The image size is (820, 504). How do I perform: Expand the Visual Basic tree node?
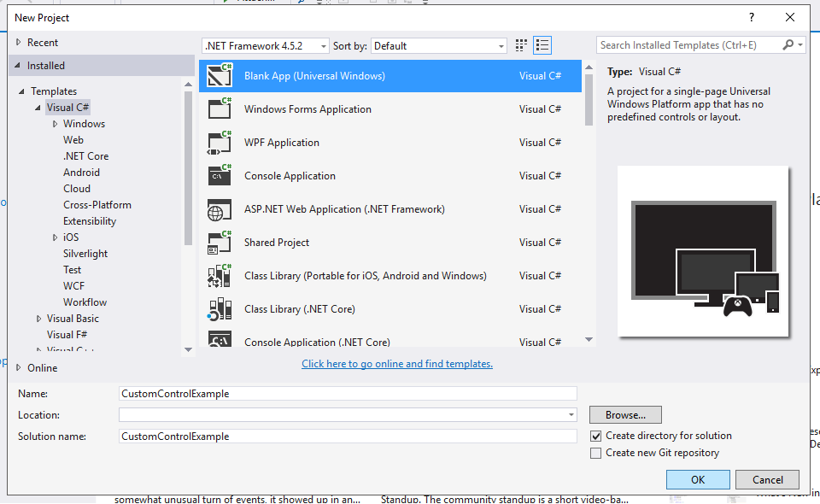[x=38, y=319]
